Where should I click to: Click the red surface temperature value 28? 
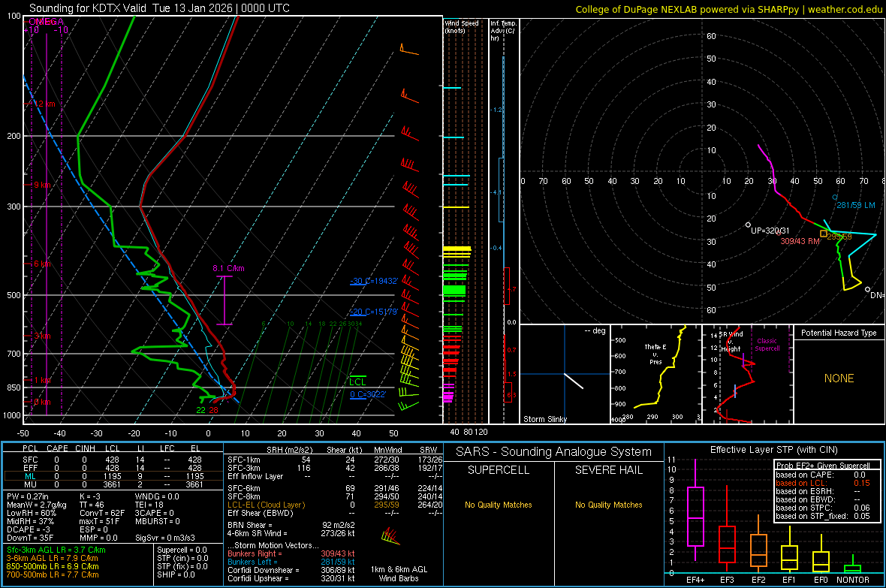pos(213,411)
